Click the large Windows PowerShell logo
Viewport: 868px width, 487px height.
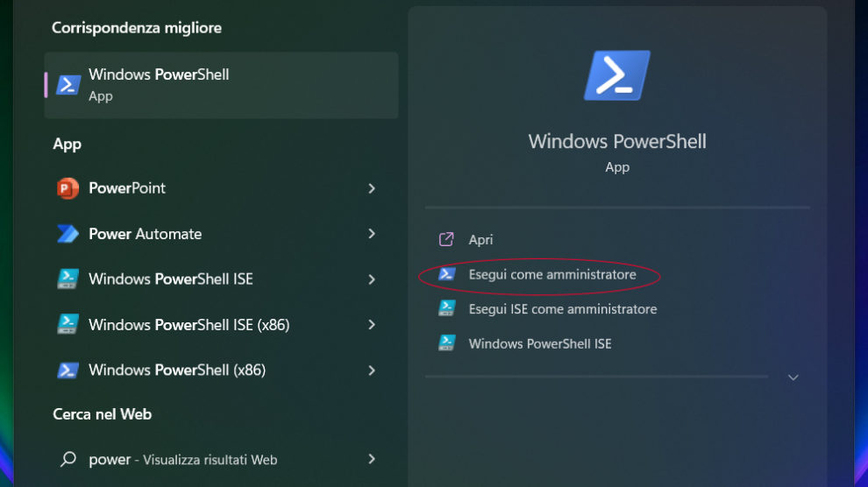coord(617,75)
